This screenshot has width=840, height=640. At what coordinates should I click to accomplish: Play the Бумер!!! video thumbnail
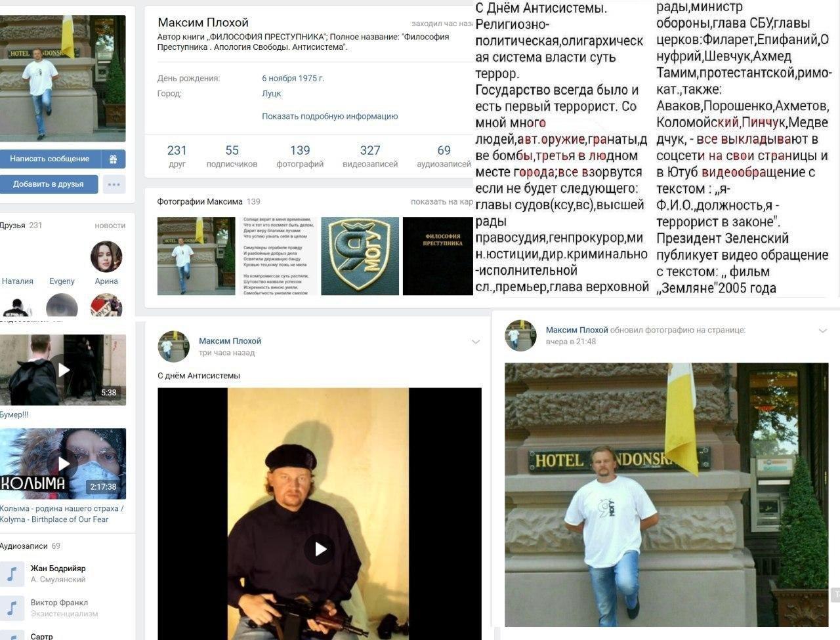(62, 370)
